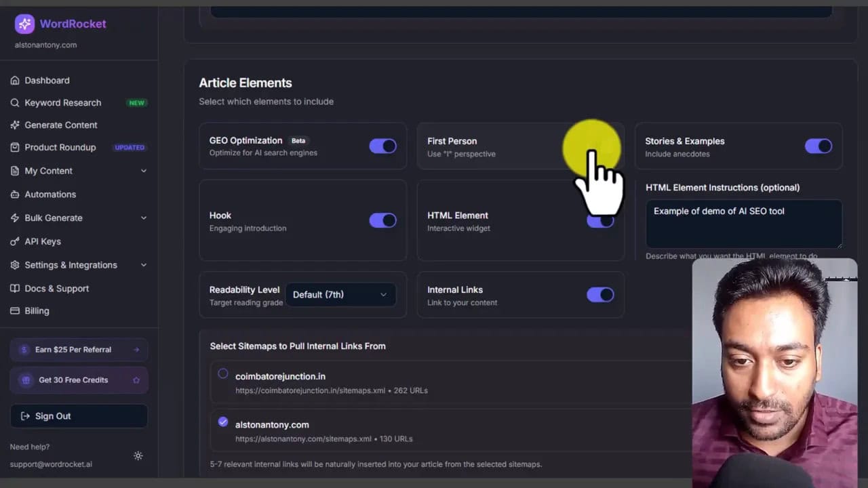Select the Keyword Research magnifier icon
868x488 pixels.
point(15,102)
